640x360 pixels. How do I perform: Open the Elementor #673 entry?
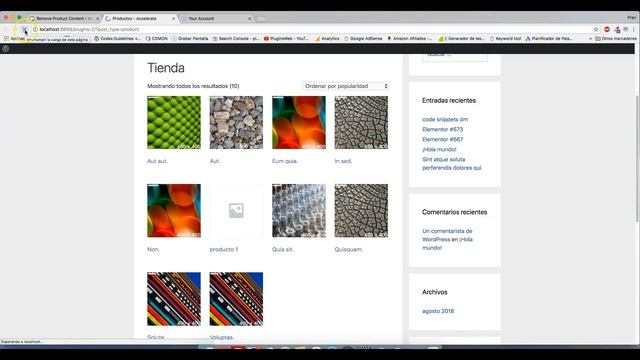[x=442, y=129]
